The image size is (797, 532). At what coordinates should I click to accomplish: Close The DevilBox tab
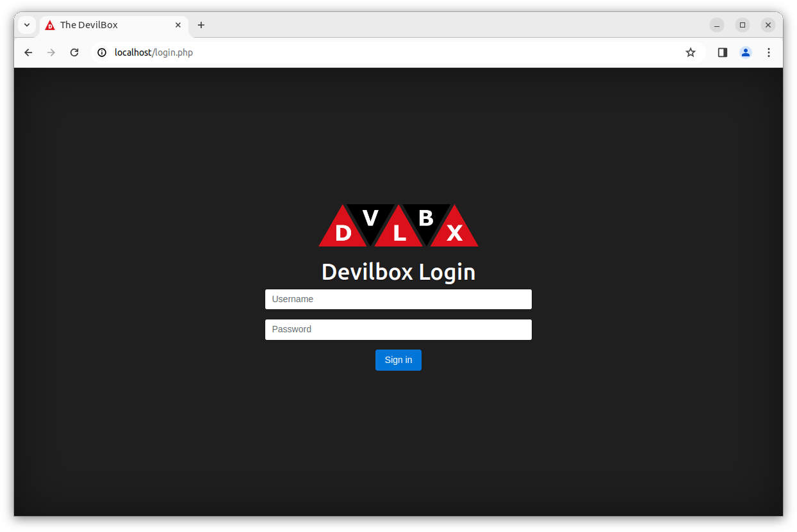click(178, 25)
